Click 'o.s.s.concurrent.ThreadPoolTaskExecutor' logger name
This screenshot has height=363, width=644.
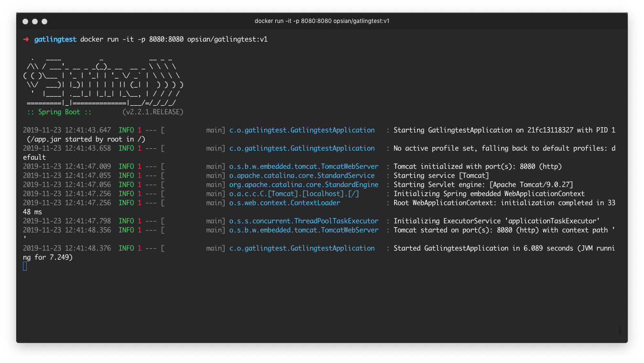pyautogui.click(x=304, y=221)
